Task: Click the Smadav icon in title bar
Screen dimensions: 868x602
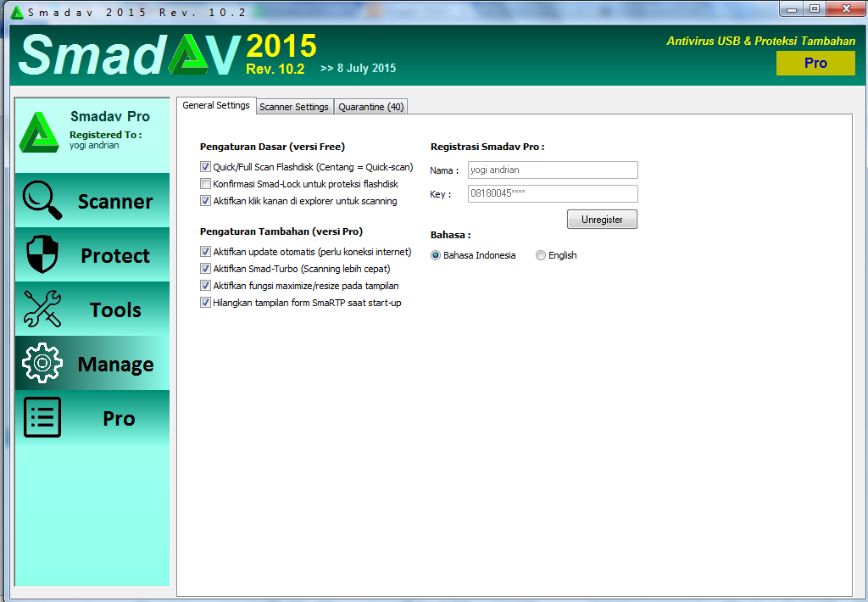Action: 17,12
